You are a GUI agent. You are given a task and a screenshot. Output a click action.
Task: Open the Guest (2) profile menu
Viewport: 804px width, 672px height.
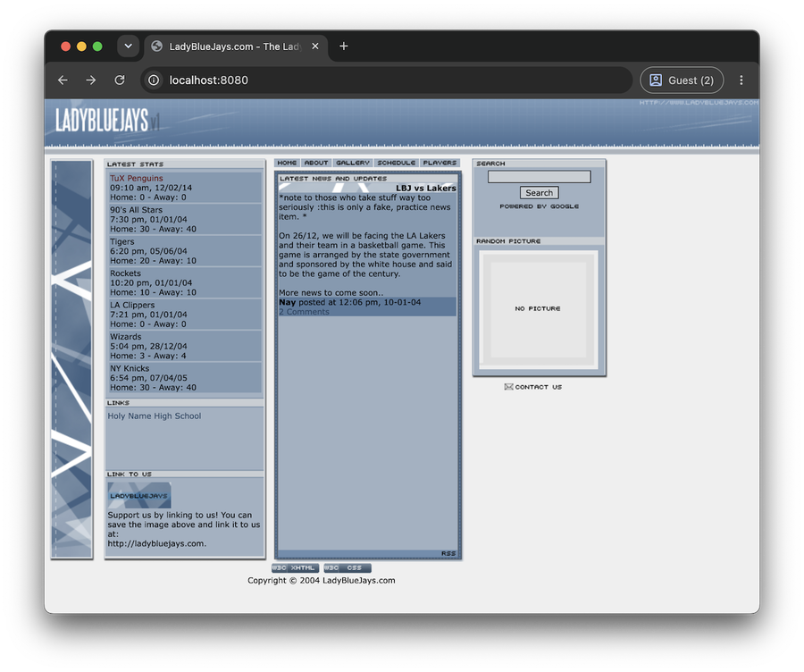(x=682, y=80)
